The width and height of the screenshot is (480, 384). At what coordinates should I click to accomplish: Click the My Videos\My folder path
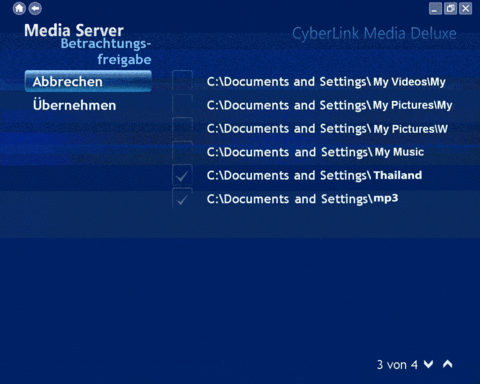pos(326,82)
